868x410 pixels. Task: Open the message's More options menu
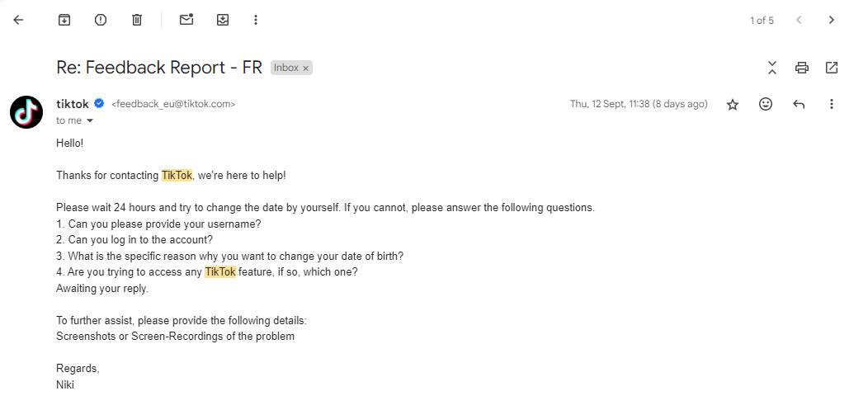click(832, 104)
